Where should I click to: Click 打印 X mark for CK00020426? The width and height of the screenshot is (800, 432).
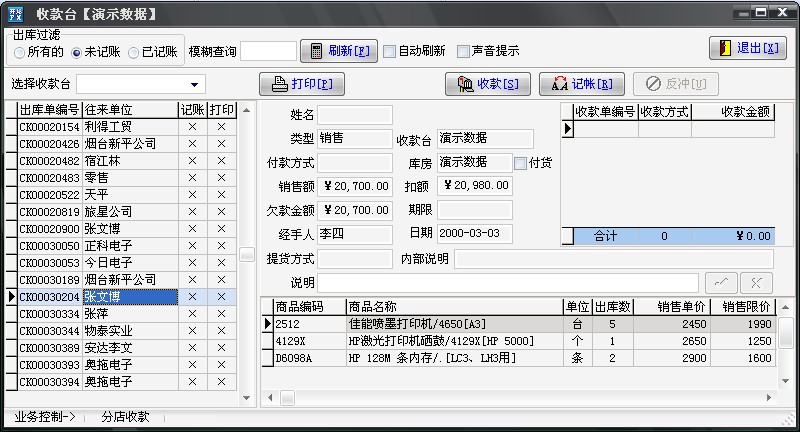[x=221, y=144]
